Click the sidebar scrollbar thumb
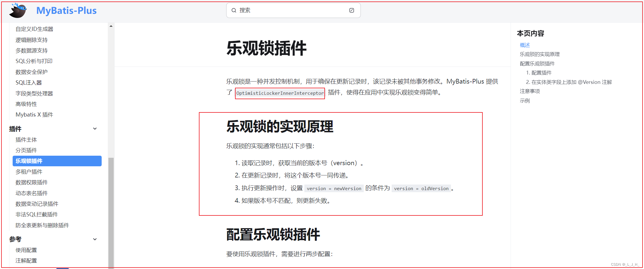 [x=111, y=213]
